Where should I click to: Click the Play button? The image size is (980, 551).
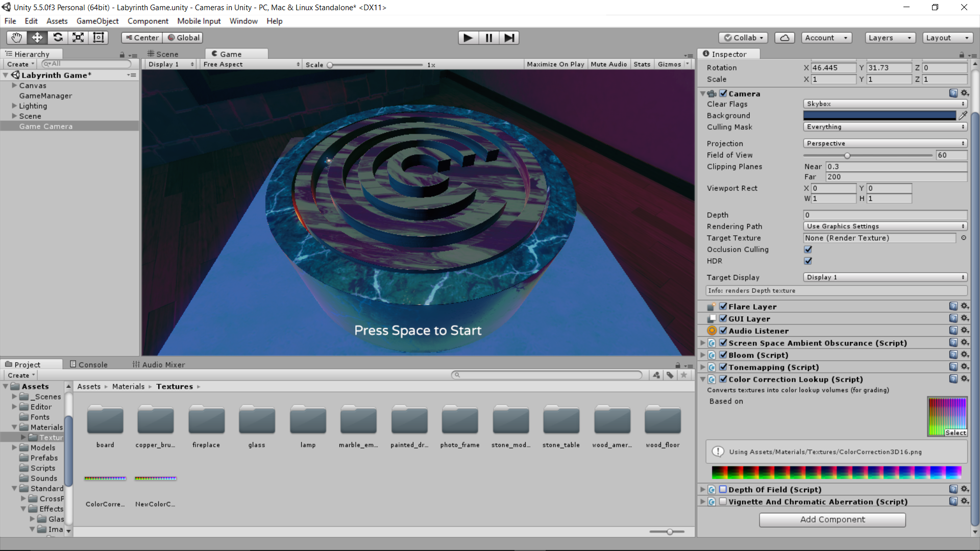point(468,38)
